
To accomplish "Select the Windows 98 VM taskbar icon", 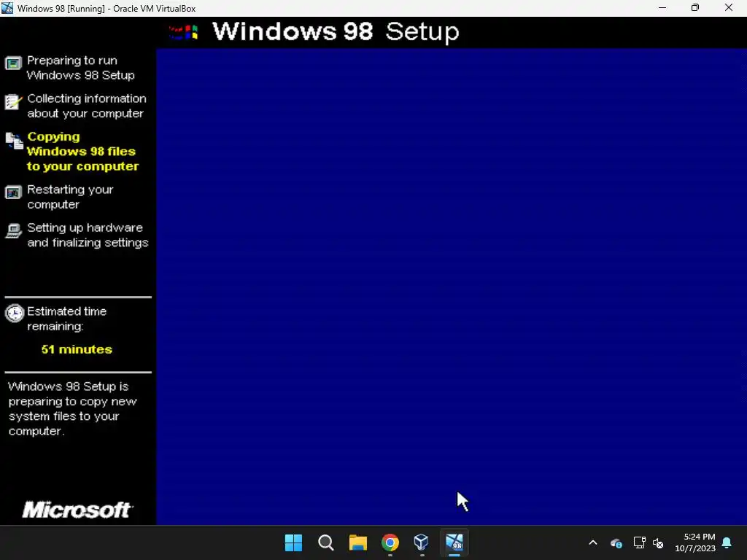I will point(454,542).
